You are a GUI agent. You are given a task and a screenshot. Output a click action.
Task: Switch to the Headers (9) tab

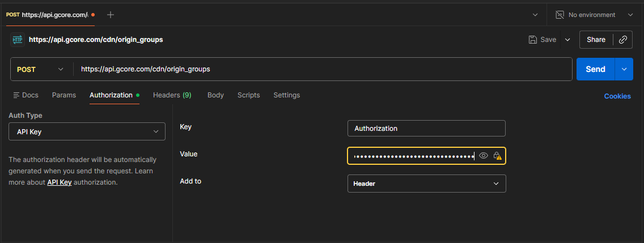coord(172,95)
